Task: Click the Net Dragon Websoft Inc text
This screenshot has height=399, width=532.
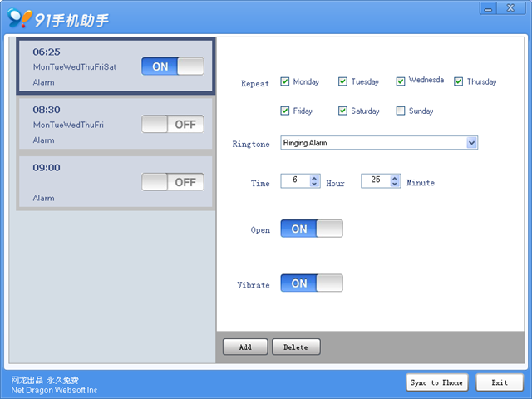Action: [x=54, y=390]
